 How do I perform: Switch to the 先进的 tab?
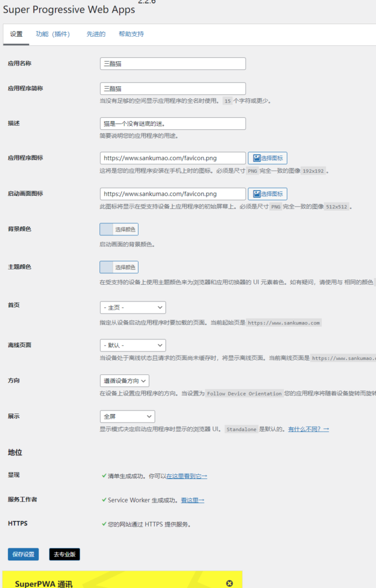tap(95, 34)
